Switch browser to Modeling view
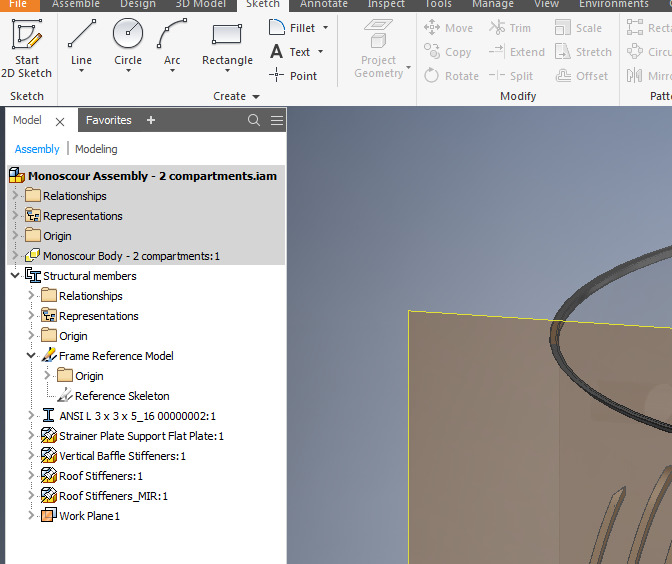The image size is (672, 564). [96, 149]
